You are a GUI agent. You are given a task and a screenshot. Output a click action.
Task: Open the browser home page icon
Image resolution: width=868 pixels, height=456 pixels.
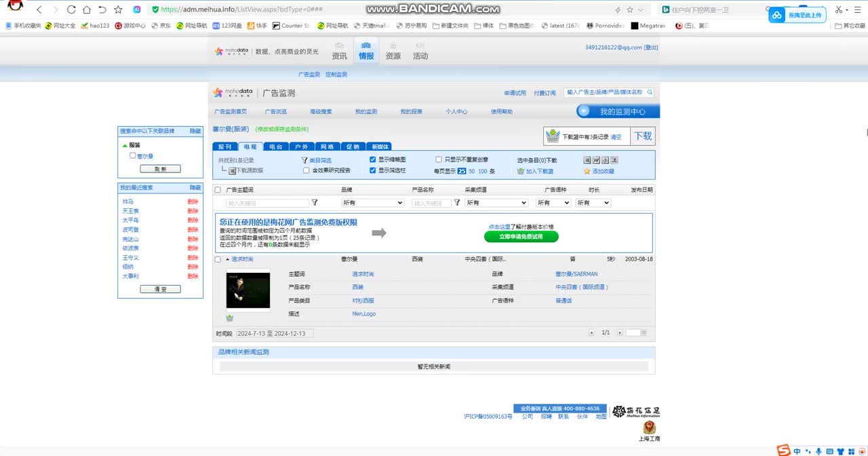pos(87,9)
